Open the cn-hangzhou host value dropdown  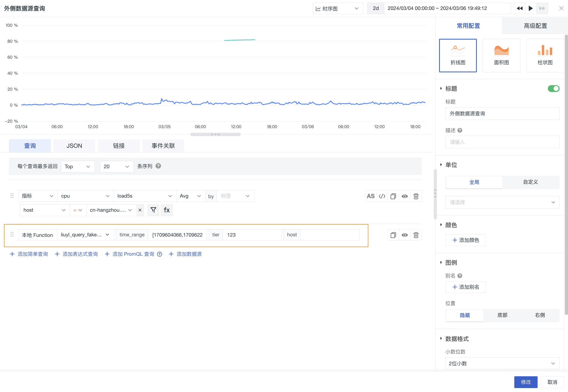tap(111, 210)
